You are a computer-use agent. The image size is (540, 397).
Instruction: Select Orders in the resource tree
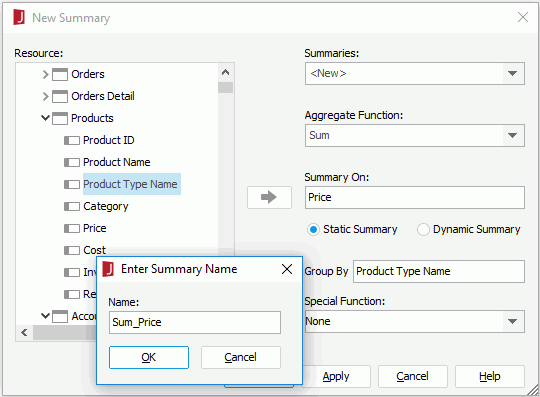[x=88, y=74]
